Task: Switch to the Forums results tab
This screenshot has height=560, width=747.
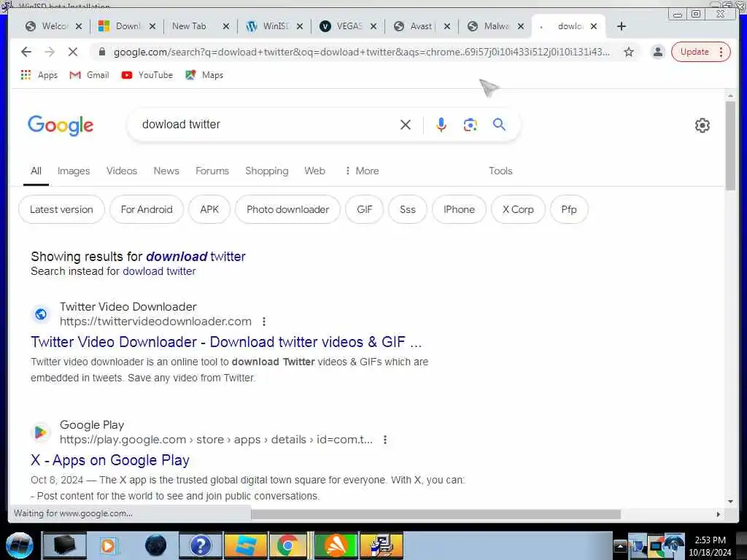Action: (212, 171)
